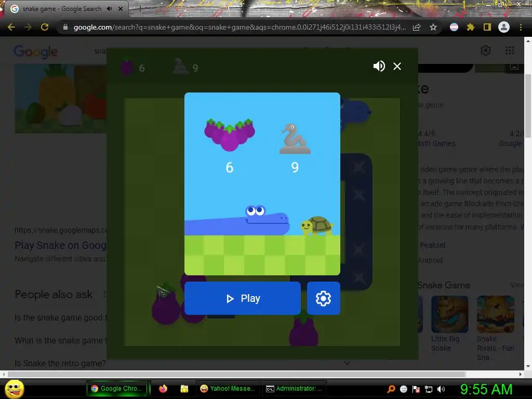This screenshot has height=399, width=532.
Task: Launch Firefox from taskbar
Action: [x=163, y=389]
